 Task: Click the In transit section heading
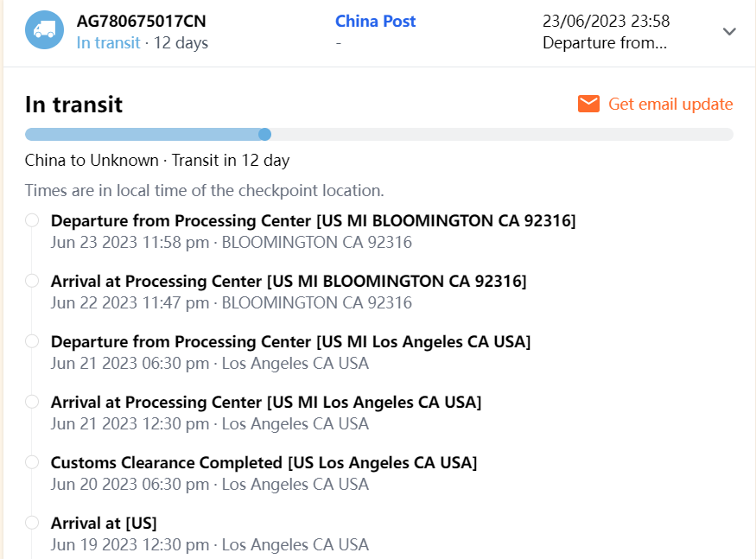tap(74, 105)
